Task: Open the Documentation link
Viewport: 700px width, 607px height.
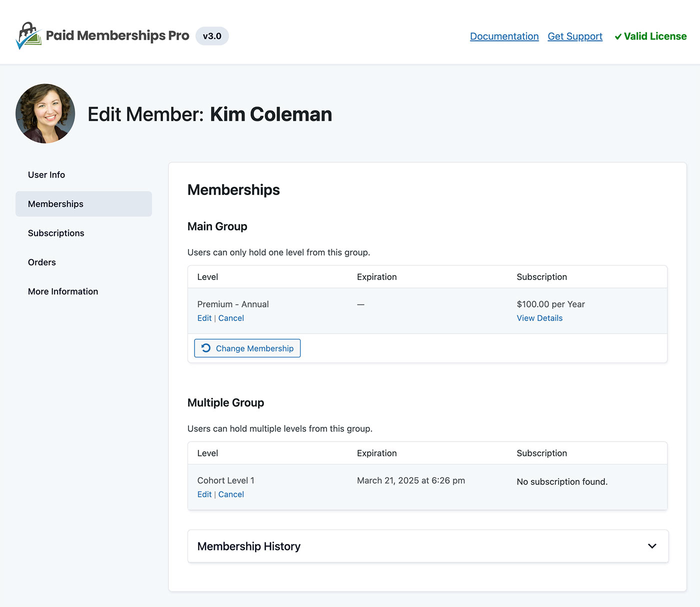Action: pyautogui.click(x=504, y=36)
